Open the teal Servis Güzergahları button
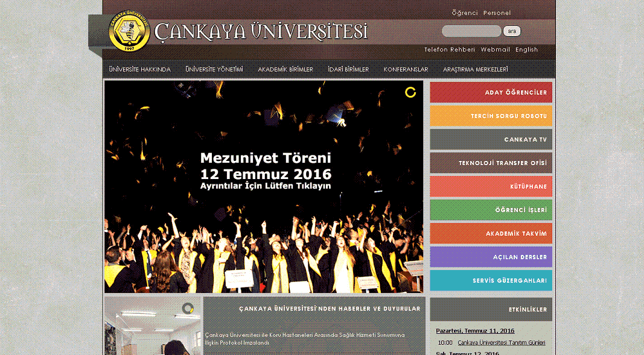The image size is (644, 355). click(x=491, y=280)
